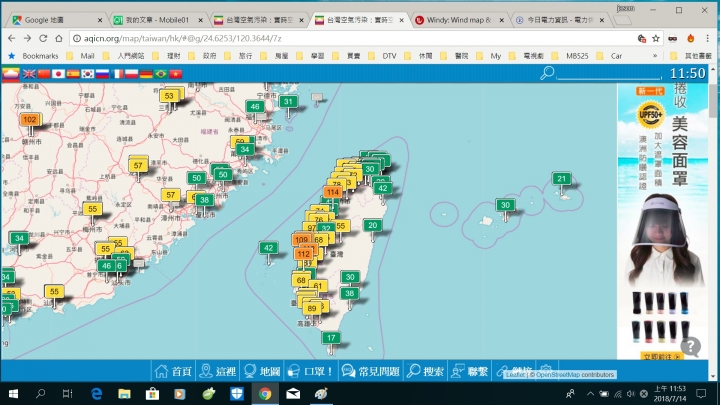The image size is (720, 405).
Task: Open the Mail bookmarks folder
Action: click(x=81, y=56)
